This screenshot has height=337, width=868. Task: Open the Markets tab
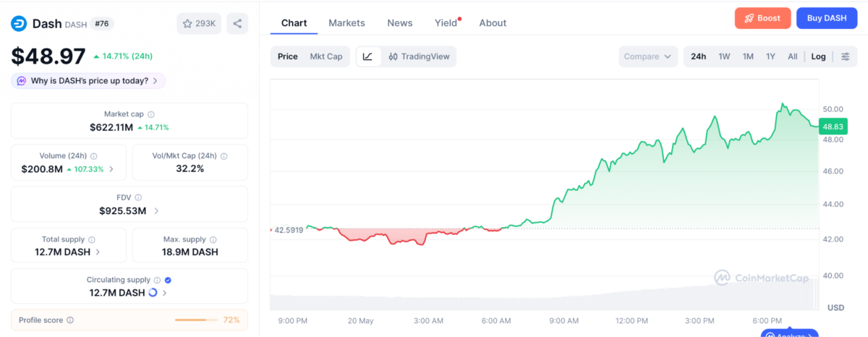click(x=347, y=23)
